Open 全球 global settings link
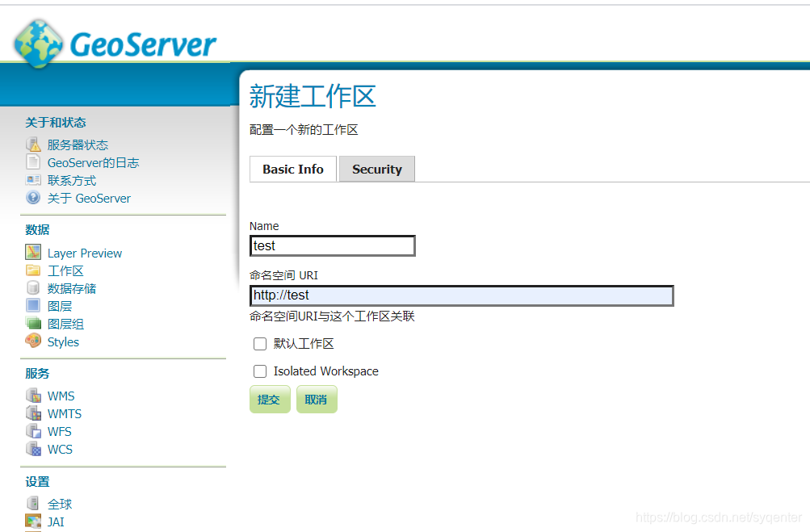The height and width of the screenshot is (532, 810). coord(60,504)
